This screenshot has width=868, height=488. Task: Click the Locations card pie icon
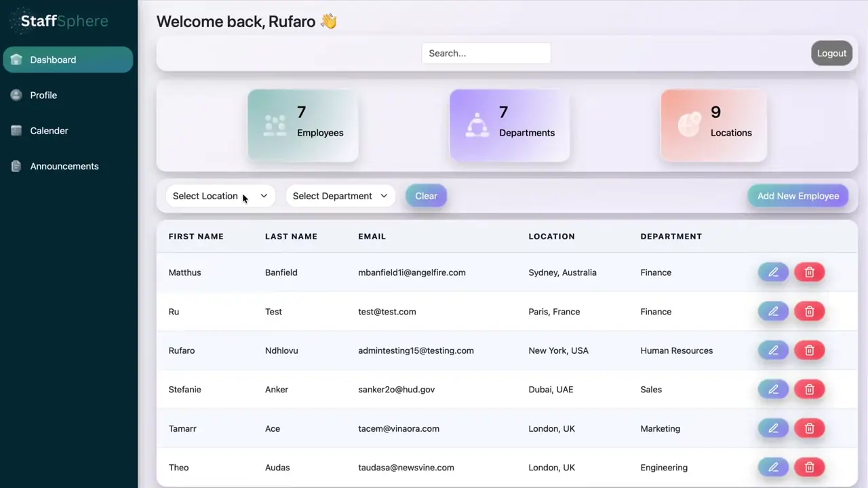point(689,125)
